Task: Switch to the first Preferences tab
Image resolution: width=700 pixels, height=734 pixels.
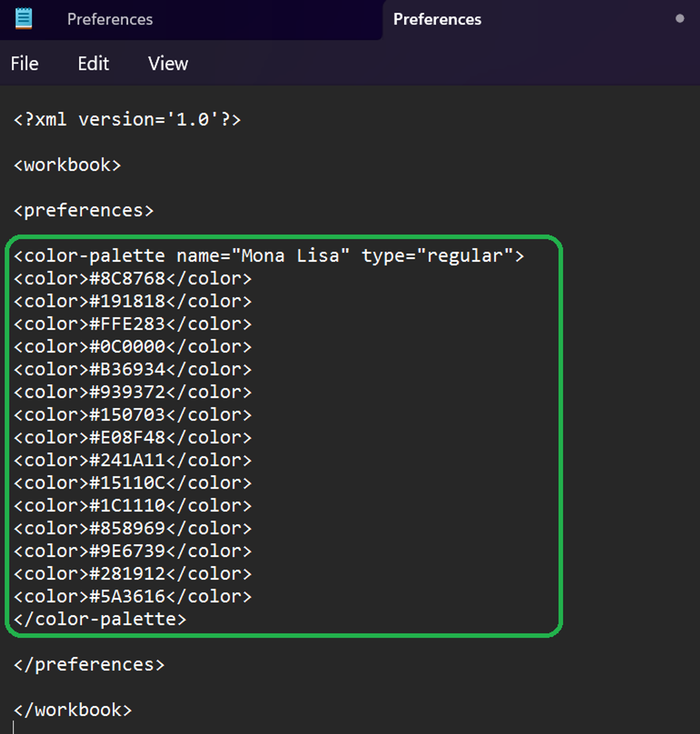Action: tap(110, 19)
